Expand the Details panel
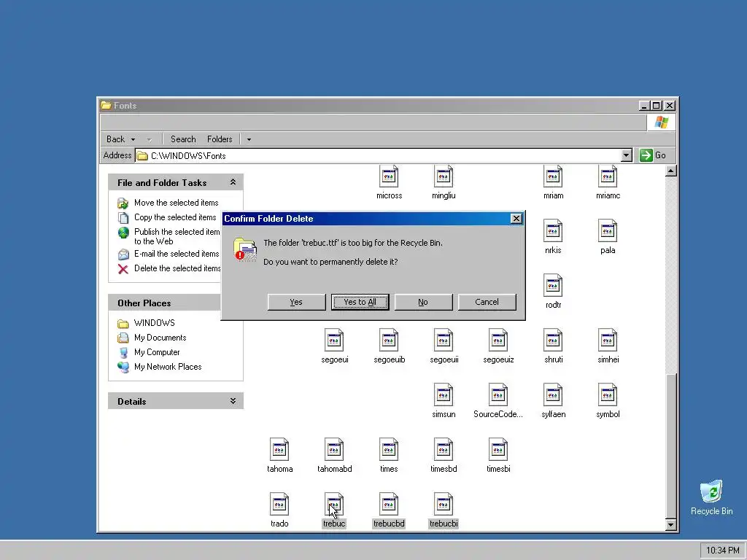 (233, 401)
